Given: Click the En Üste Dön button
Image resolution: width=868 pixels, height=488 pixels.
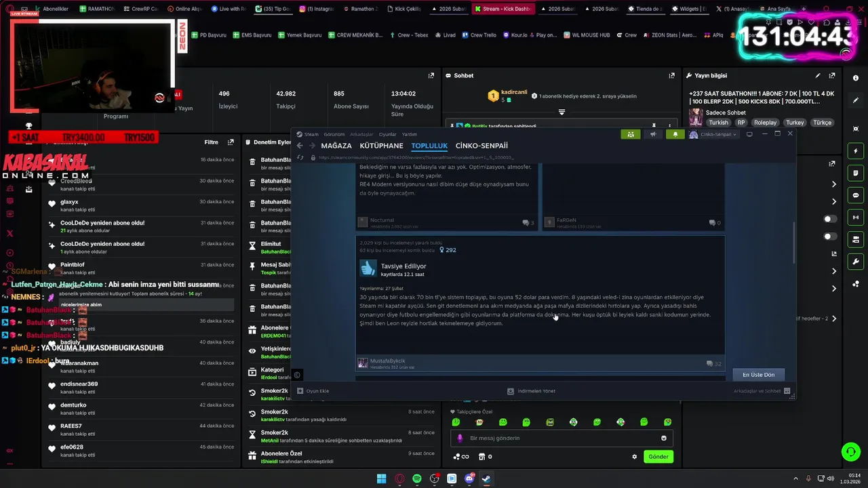Looking at the screenshot, I should (x=758, y=375).
